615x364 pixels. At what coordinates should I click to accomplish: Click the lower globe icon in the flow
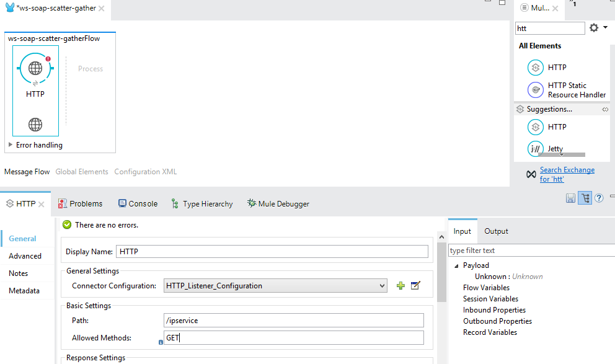(x=35, y=125)
